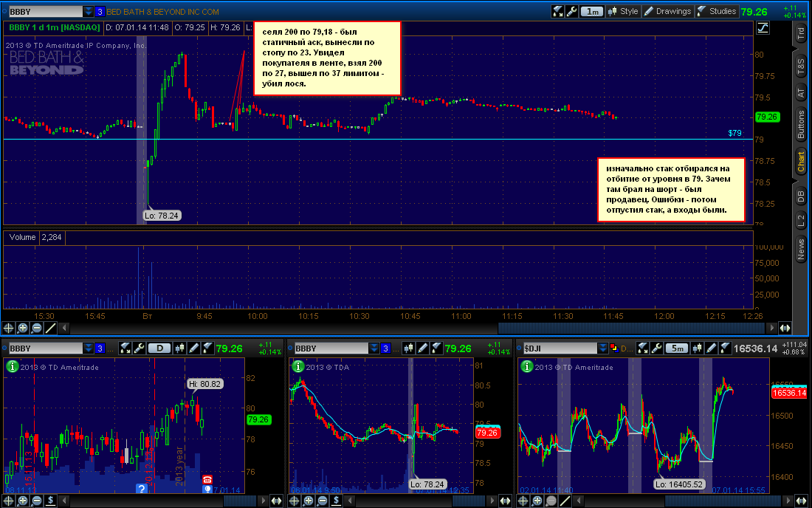
Task: Open the wrench chart settings in main chart
Action: pyautogui.click(x=571, y=11)
